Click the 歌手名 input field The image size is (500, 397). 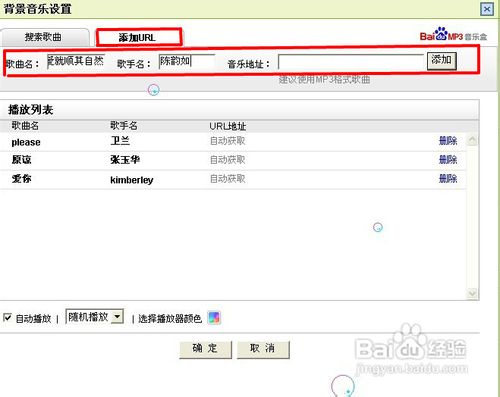click(187, 62)
